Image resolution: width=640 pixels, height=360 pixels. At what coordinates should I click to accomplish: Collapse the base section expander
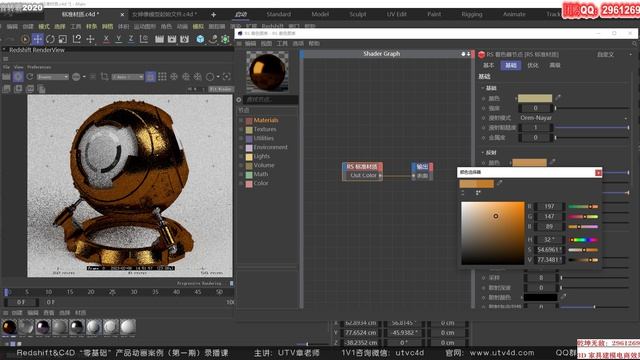(x=482, y=88)
